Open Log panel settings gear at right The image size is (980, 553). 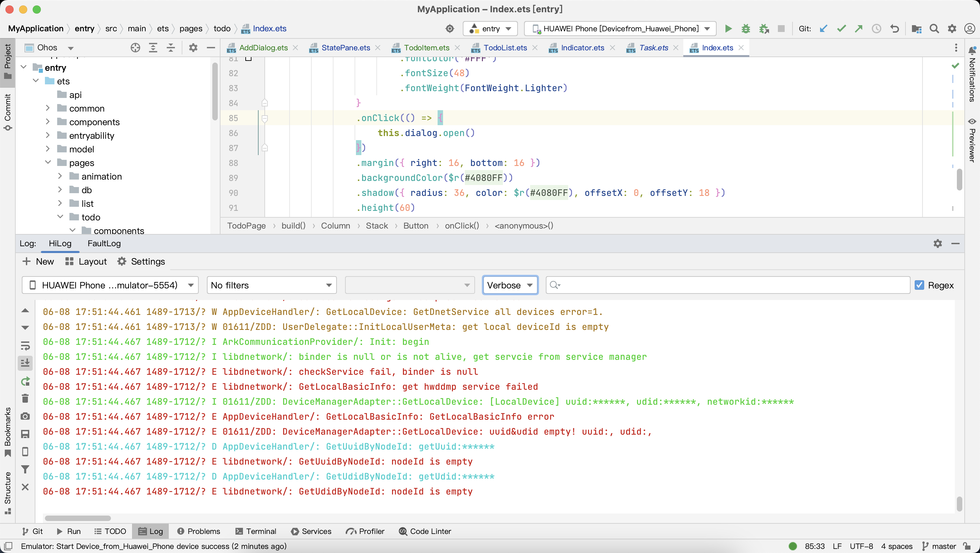point(937,244)
